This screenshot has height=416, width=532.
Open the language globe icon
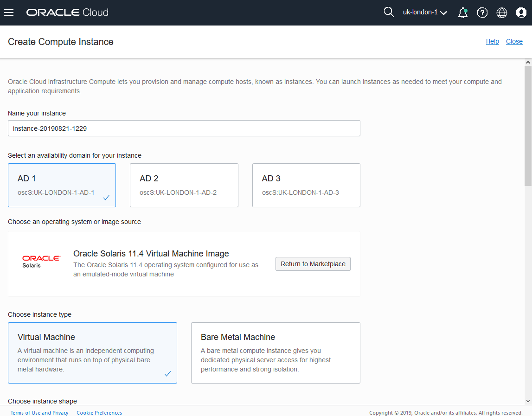[x=502, y=13]
